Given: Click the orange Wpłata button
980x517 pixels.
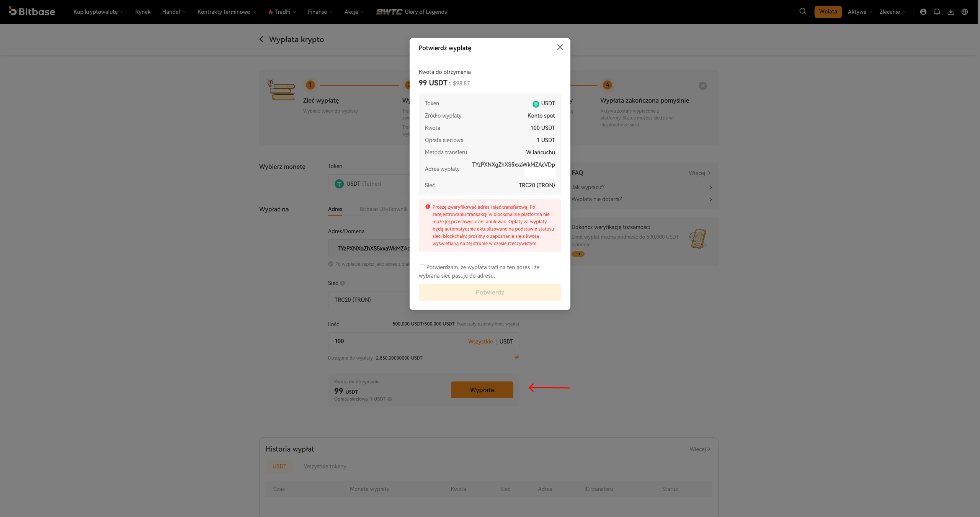Looking at the screenshot, I should (x=828, y=11).
